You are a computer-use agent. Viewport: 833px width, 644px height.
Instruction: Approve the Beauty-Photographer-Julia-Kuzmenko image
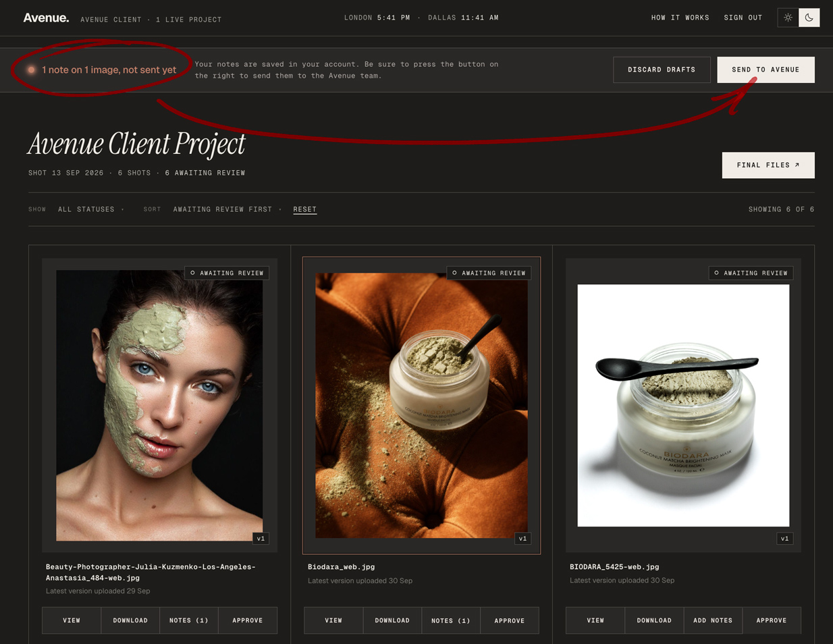click(x=248, y=620)
